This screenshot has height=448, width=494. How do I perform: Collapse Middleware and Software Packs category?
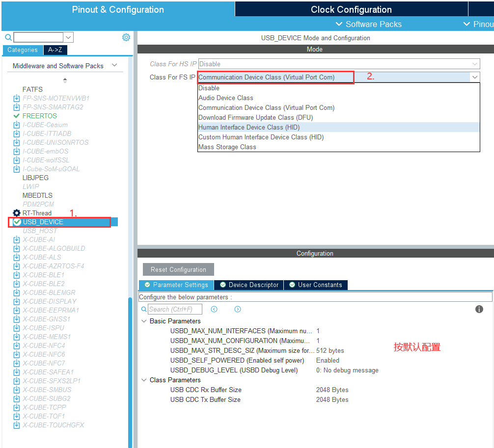pyautogui.click(x=115, y=65)
